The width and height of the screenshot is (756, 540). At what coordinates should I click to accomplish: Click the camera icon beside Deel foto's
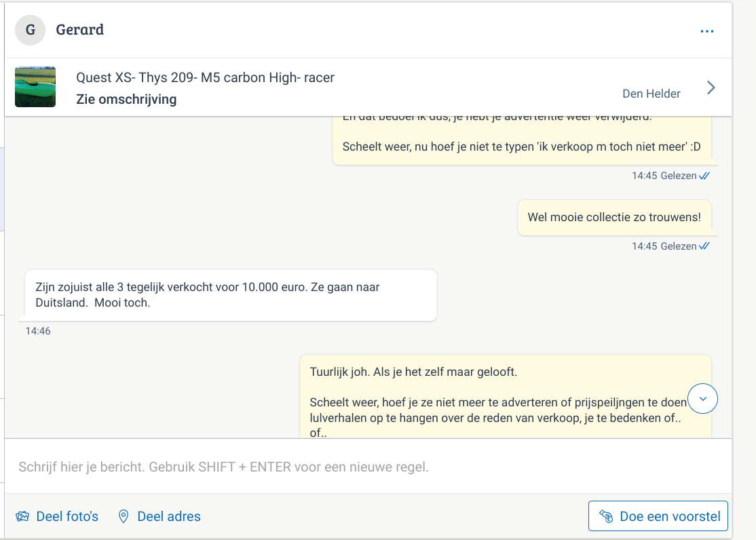coord(23,516)
